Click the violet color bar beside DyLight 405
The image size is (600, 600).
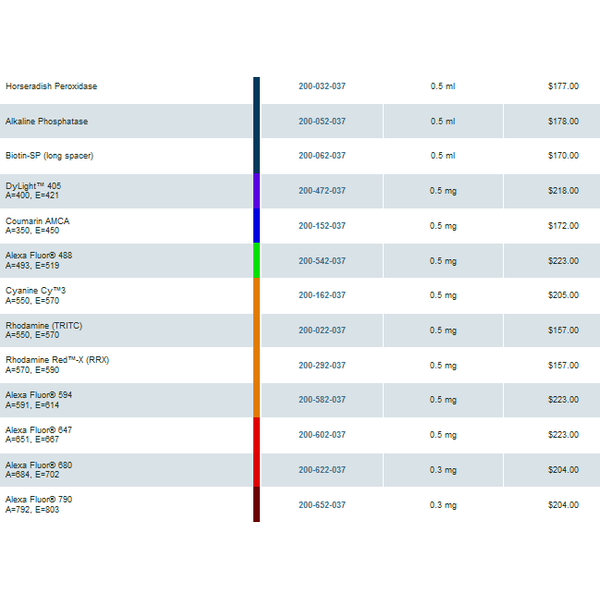(256, 191)
